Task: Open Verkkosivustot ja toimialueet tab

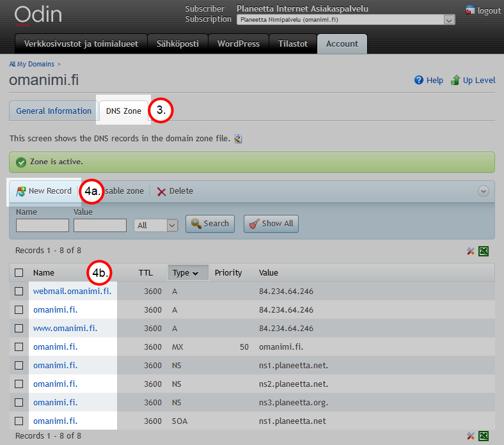Action: pos(81,43)
